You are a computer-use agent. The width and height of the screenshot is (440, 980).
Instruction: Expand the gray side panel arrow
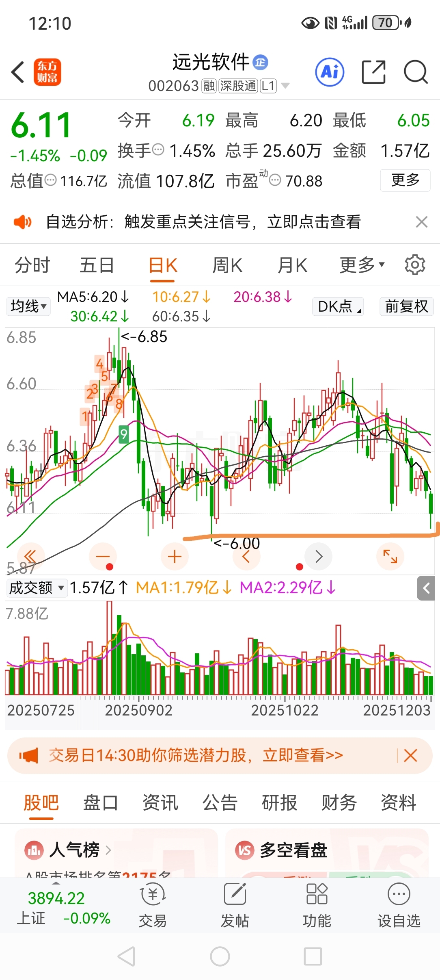426,588
